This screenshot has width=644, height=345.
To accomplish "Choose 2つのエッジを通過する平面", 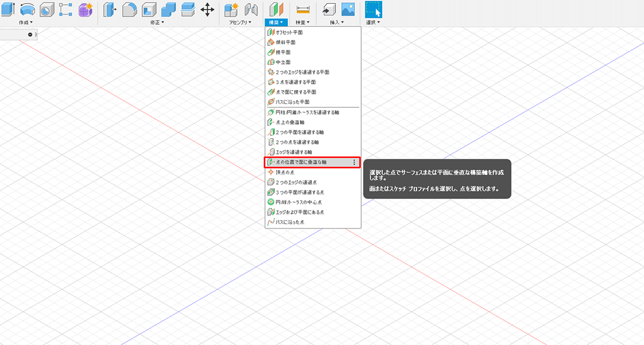I will pos(313,72).
